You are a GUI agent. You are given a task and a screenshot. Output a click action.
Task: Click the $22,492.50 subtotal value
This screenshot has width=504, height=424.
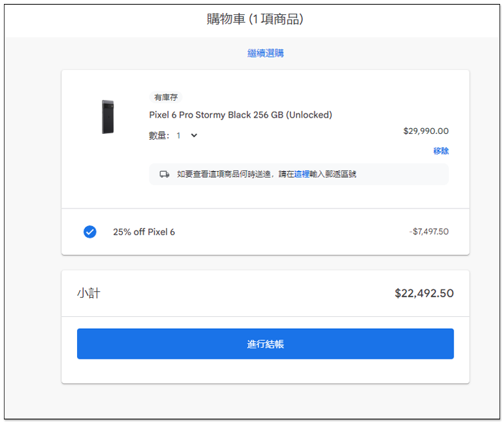tap(424, 293)
